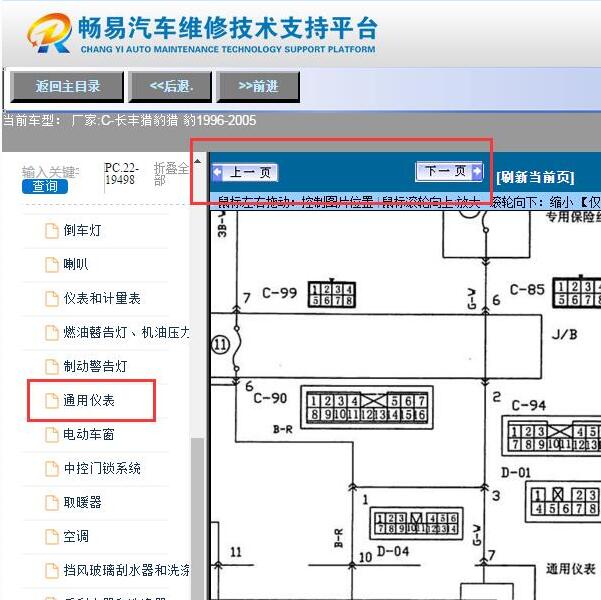Open 喇叭 tree item
Image resolution: width=601 pixels, height=600 pixels.
pos(76,264)
